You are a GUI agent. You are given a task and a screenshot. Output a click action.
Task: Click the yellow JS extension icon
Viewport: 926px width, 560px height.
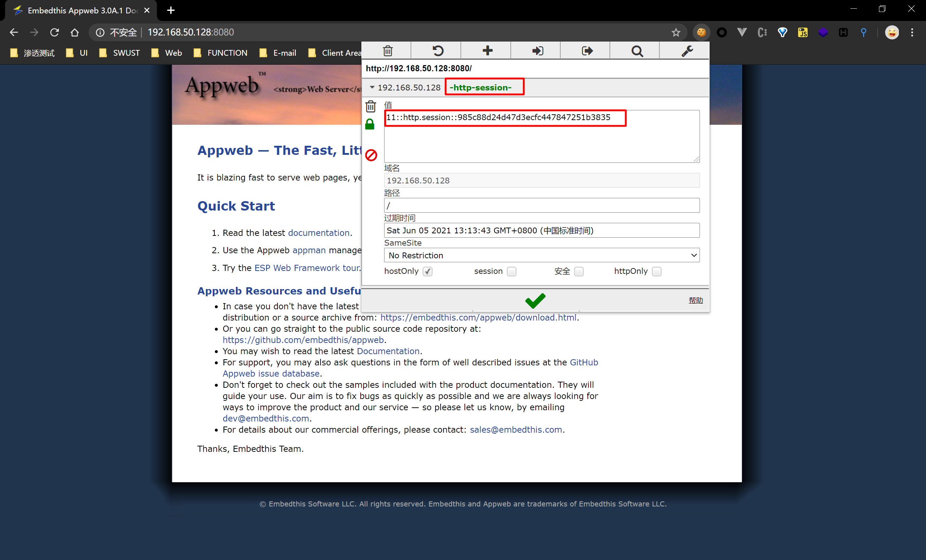tap(803, 32)
